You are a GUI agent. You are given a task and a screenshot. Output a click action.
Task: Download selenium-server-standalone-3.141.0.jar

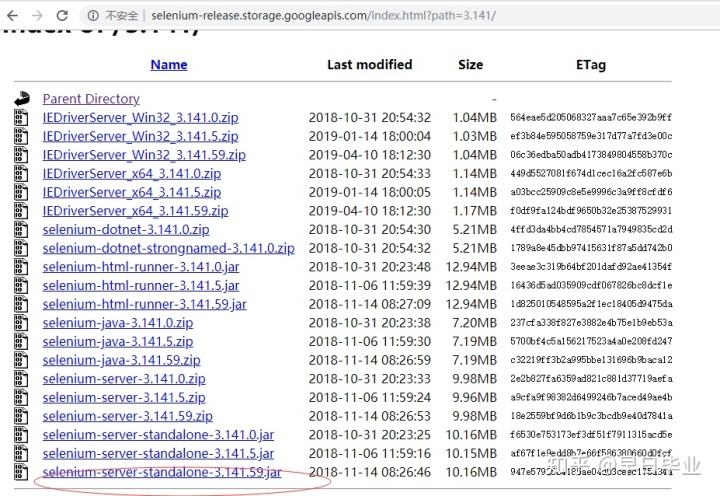158,435
